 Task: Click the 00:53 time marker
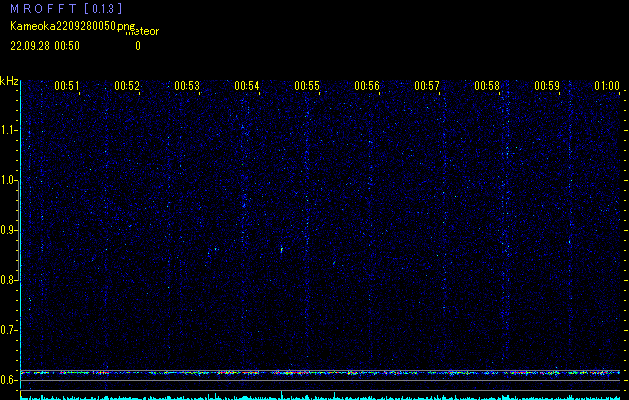[187, 86]
